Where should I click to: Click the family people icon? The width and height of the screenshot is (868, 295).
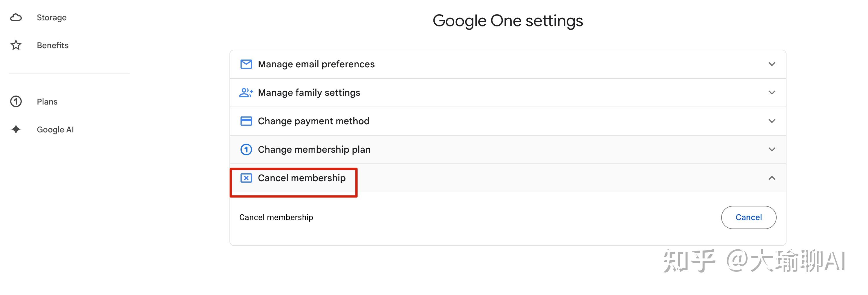click(246, 92)
